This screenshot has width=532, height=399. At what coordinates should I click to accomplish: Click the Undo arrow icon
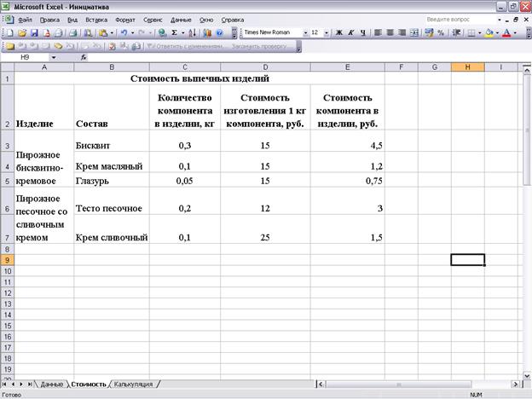pos(124,32)
